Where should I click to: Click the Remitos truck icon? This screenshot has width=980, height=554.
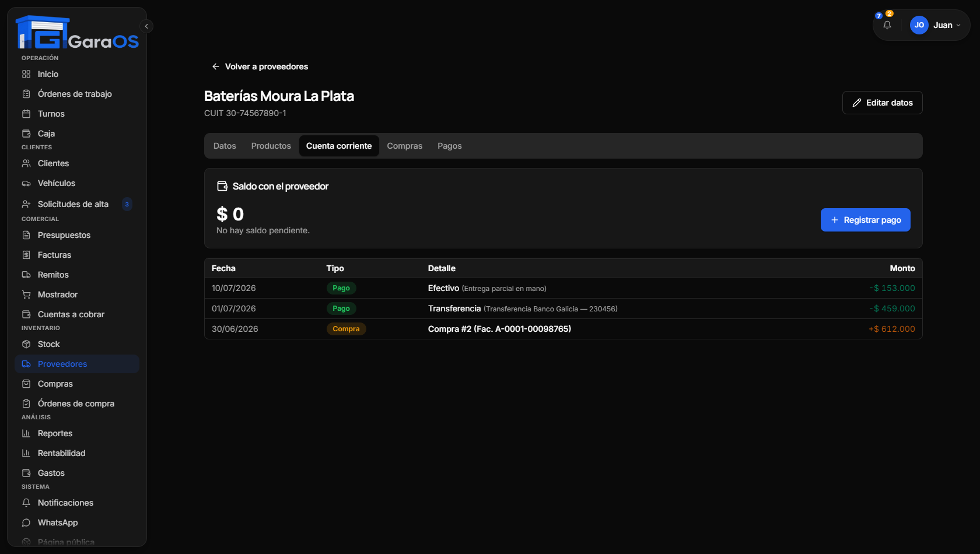26,275
